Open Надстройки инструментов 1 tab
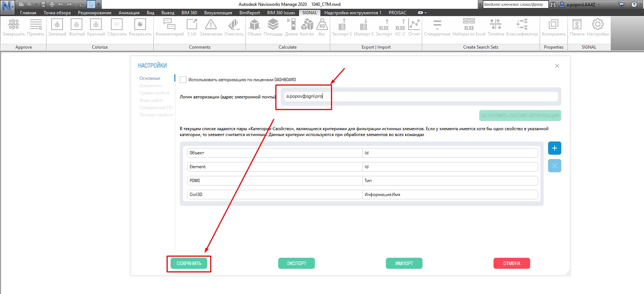The width and height of the screenshot is (644, 294). coord(353,13)
